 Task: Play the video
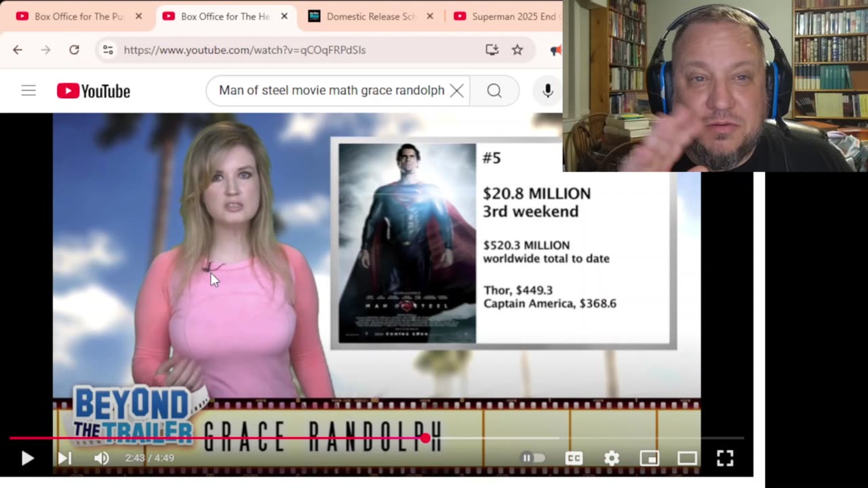click(x=27, y=458)
